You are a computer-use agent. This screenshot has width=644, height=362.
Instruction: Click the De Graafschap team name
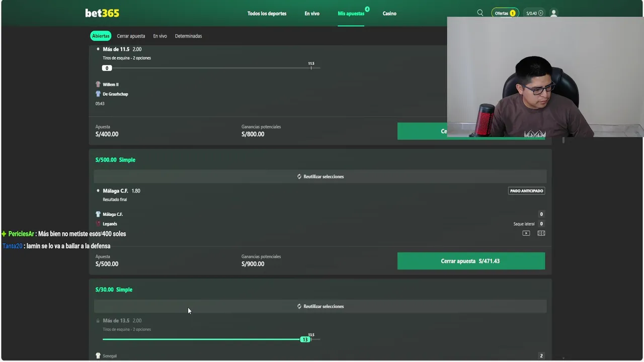point(115,94)
